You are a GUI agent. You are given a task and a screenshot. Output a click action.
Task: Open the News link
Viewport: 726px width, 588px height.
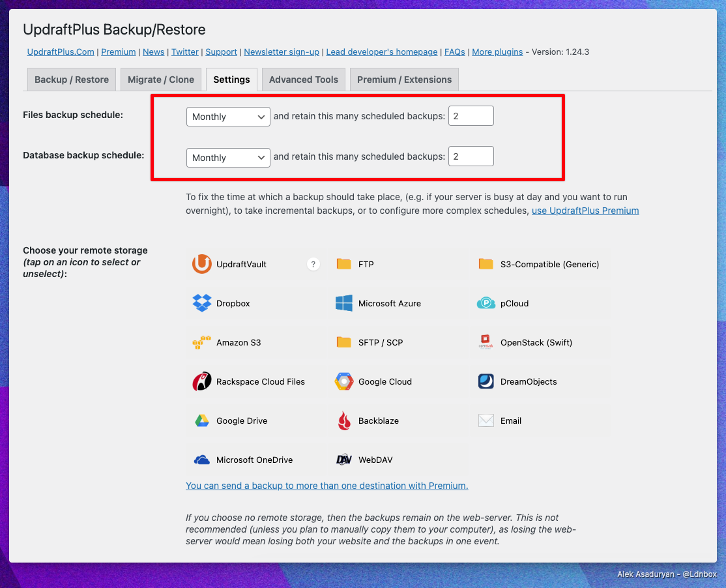coord(153,52)
